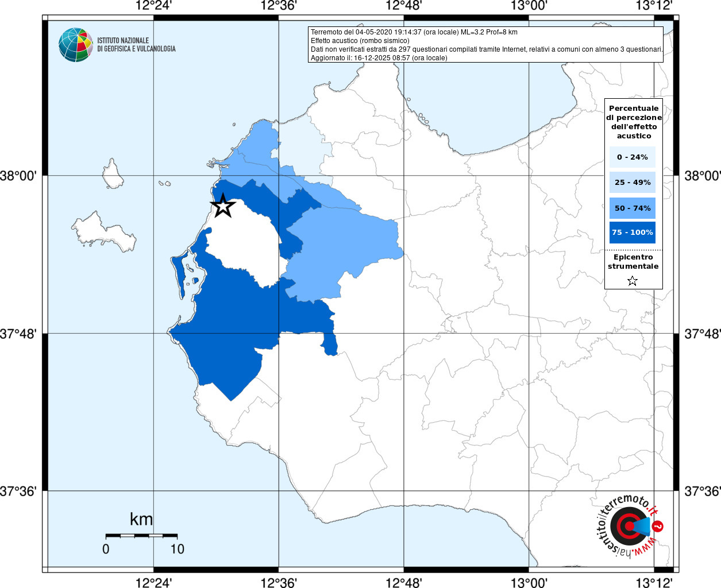The image size is (721, 588).
Task: Click the bottom axis label 12°24'
Action: click(153, 582)
